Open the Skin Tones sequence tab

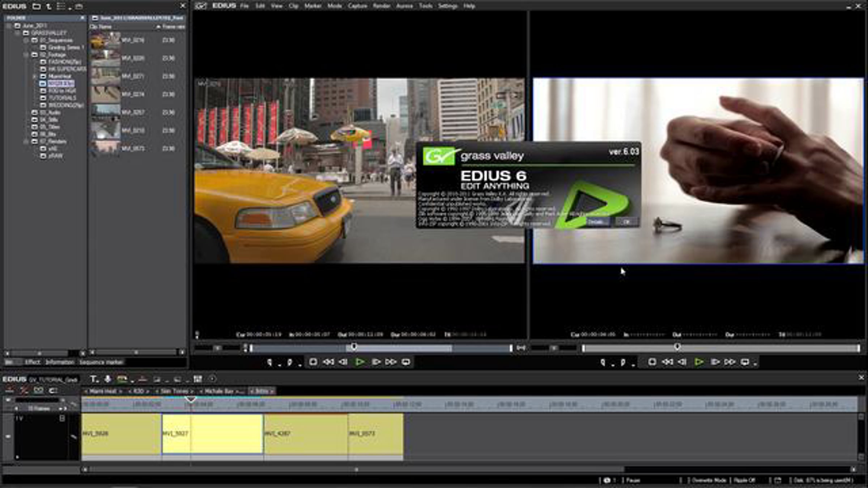(174, 391)
